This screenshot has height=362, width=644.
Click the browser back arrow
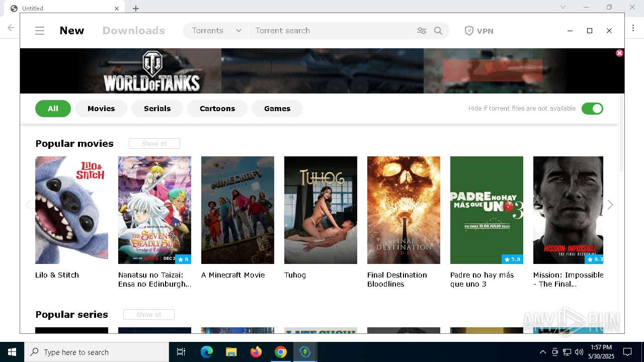point(11,28)
